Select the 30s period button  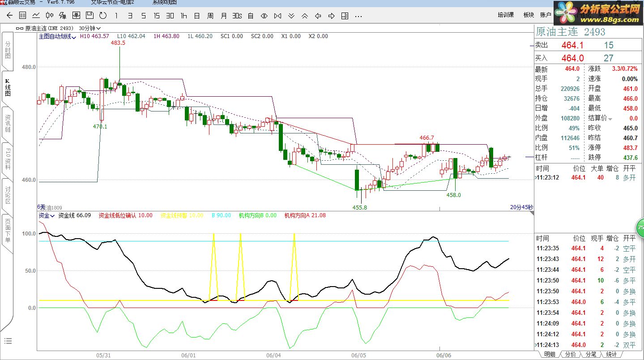237,16
